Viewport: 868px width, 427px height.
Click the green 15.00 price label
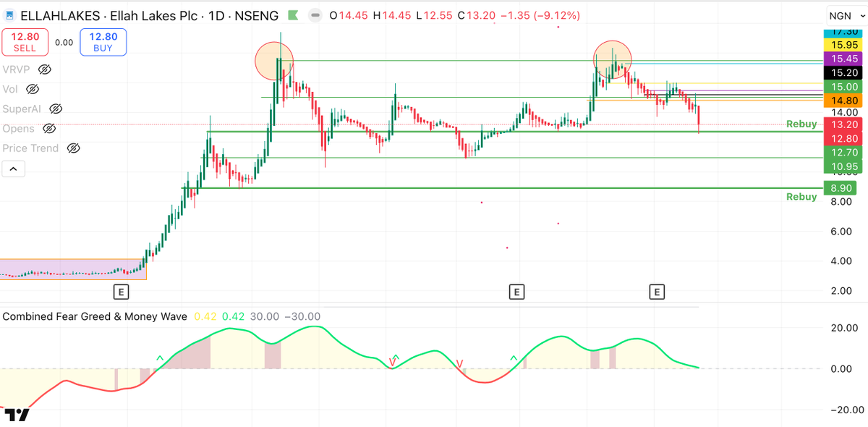coord(844,87)
